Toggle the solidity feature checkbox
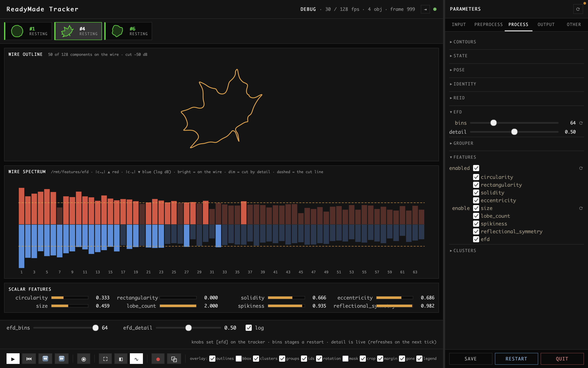The image size is (588, 368). [476, 193]
